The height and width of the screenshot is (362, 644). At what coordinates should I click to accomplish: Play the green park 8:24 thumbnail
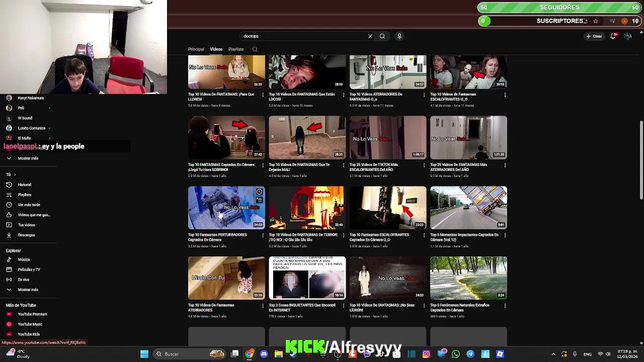(x=468, y=278)
